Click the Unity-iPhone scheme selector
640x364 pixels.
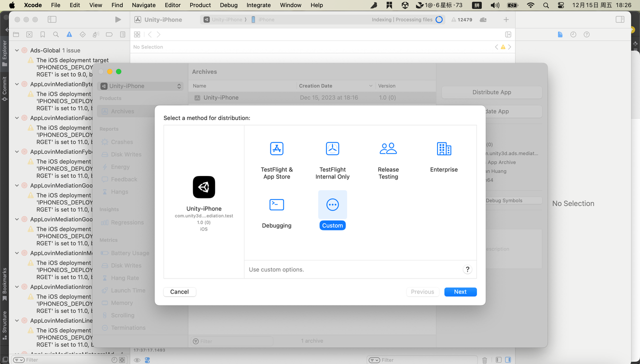pyautogui.click(x=224, y=19)
